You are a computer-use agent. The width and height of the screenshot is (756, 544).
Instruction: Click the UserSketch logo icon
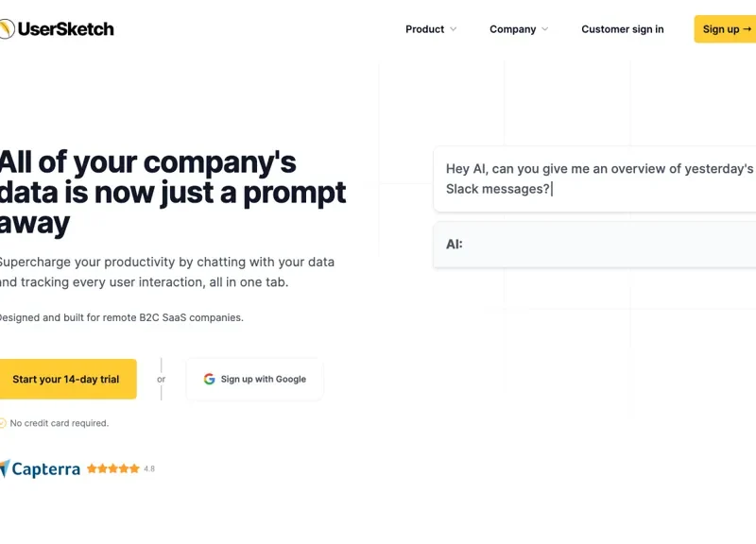[x=7, y=29]
